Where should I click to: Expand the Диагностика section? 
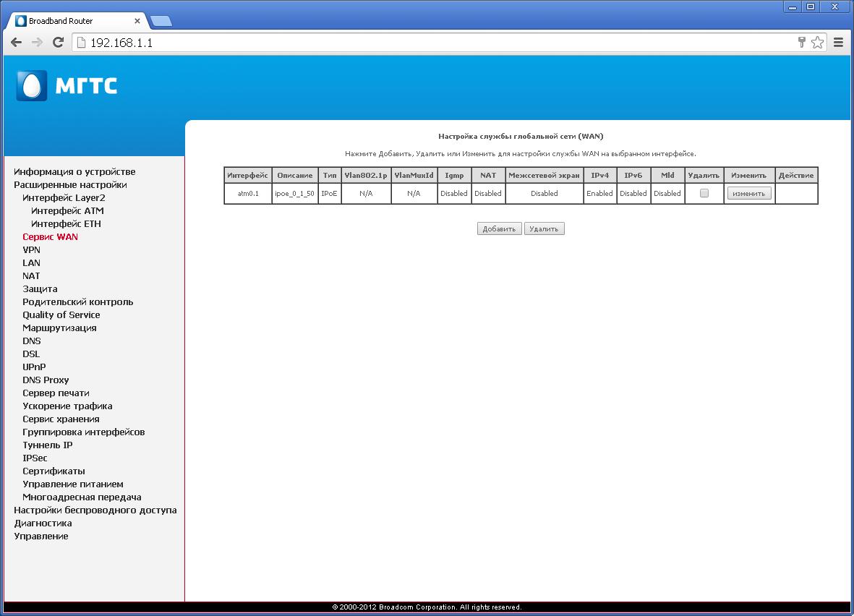click(43, 523)
